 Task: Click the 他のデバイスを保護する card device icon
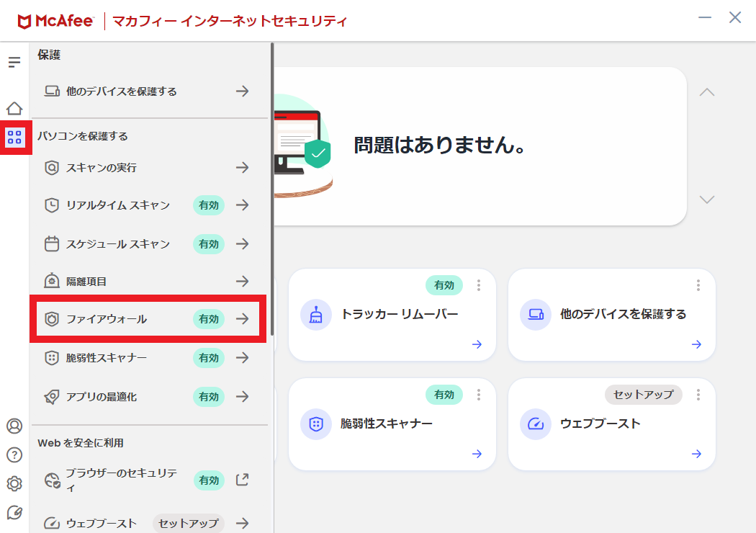(535, 315)
